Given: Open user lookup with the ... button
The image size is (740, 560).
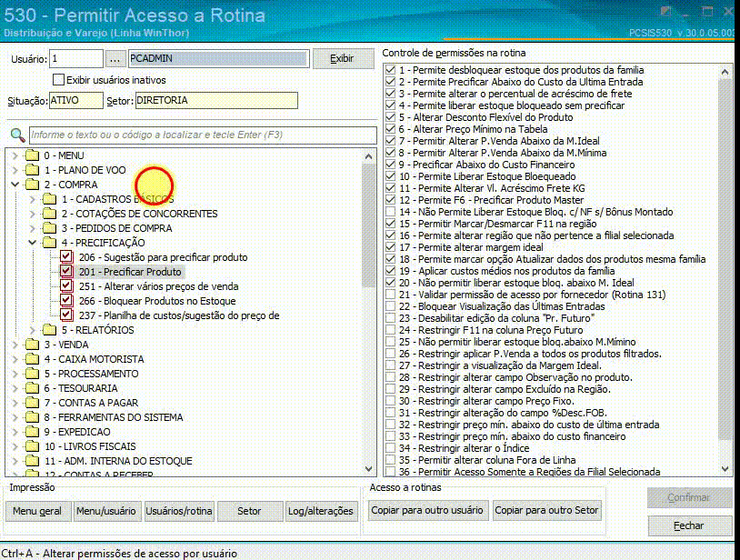Looking at the screenshot, I should 115,59.
